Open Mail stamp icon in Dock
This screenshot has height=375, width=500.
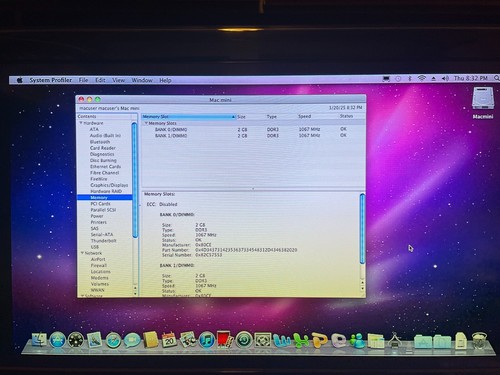pyautogui.click(x=94, y=340)
